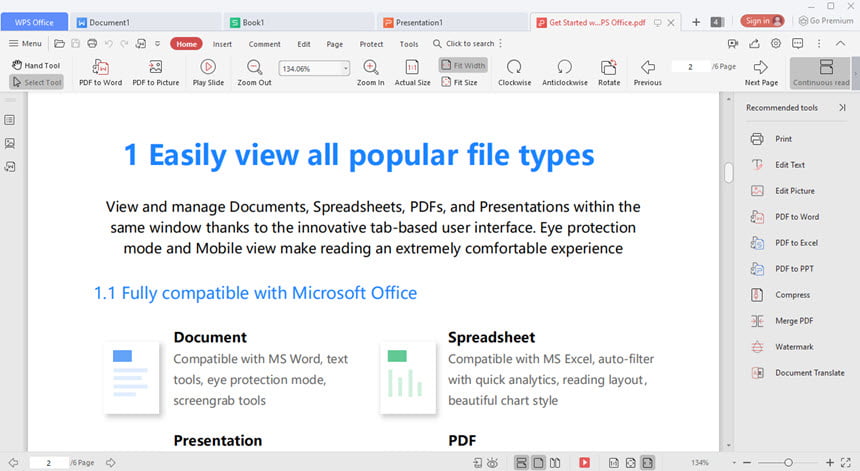860x471 pixels.
Task: Click PDF to Excel in Recommended tools
Action: (x=784, y=243)
